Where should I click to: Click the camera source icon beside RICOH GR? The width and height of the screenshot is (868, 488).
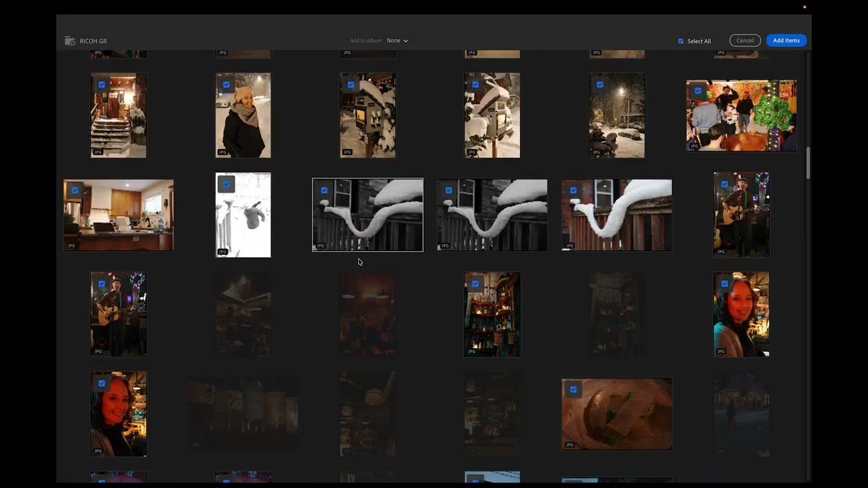70,41
